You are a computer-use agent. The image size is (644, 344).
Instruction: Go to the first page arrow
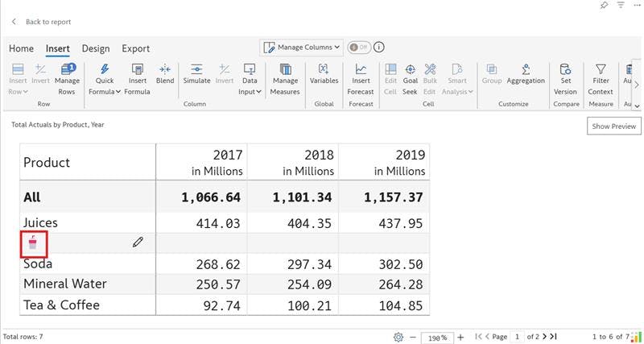[x=478, y=337]
